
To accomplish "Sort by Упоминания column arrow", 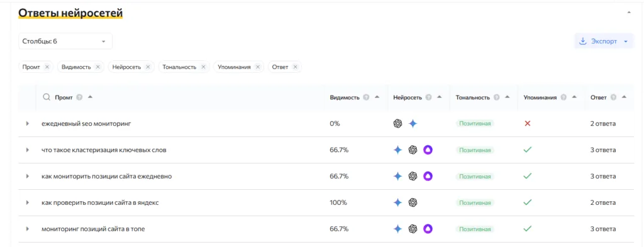I will [x=574, y=97].
